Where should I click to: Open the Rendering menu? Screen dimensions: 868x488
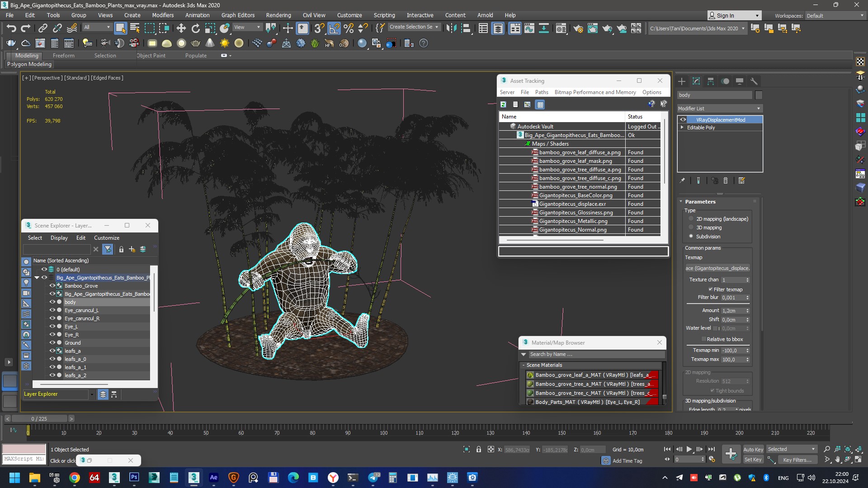(x=278, y=15)
